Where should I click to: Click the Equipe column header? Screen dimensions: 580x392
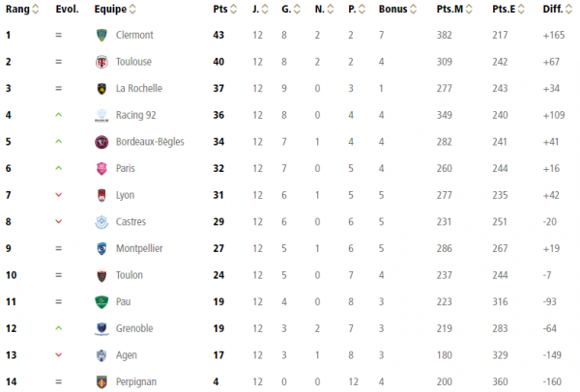click(x=115, y=9)
